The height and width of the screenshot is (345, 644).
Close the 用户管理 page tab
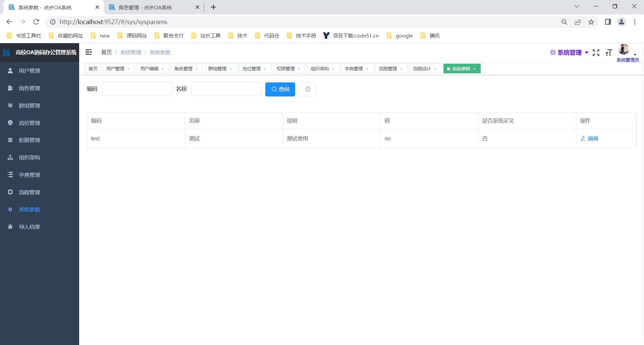coord(128,69)
